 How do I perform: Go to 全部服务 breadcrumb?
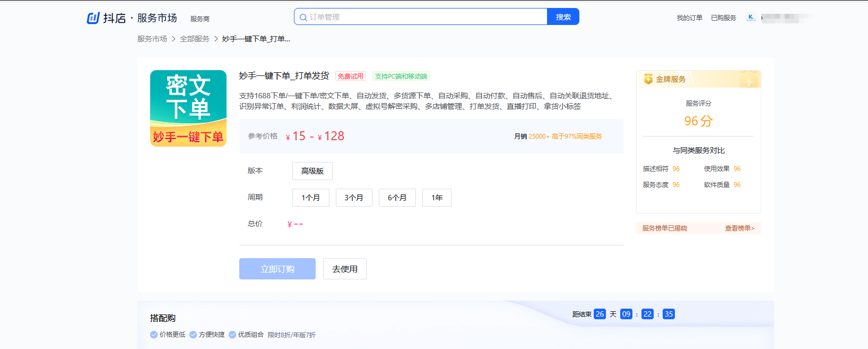[195, 39]
